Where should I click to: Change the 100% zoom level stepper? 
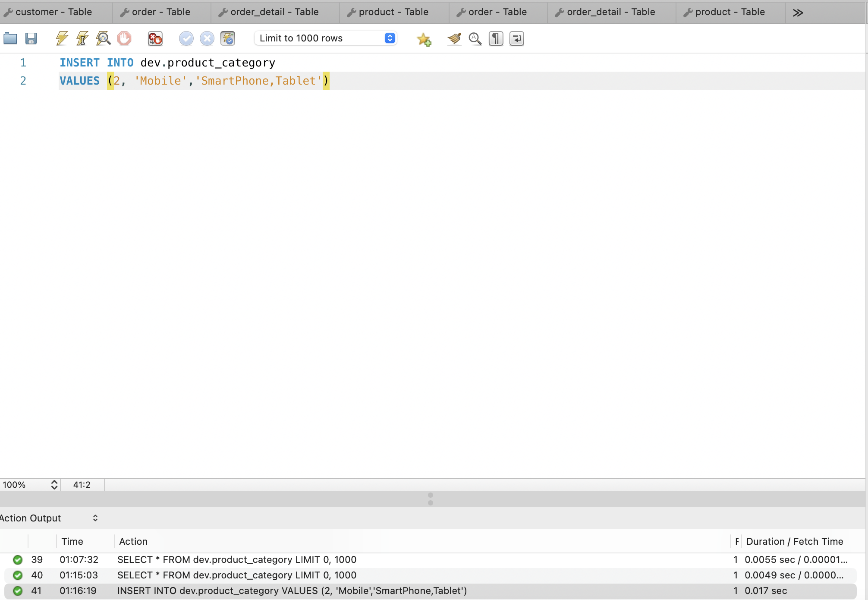tap(54, 485)
